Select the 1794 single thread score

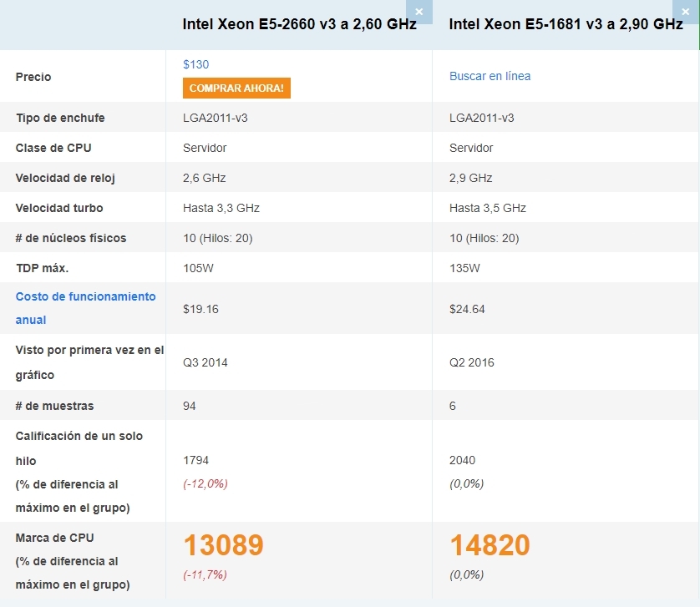[195, 460]
